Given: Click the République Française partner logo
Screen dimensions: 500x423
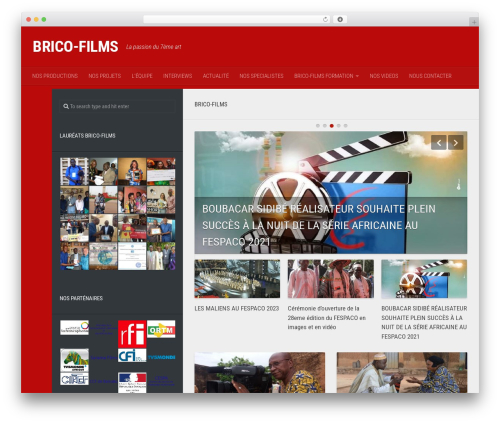Looking at the screenshot, I should coord(132,383).
